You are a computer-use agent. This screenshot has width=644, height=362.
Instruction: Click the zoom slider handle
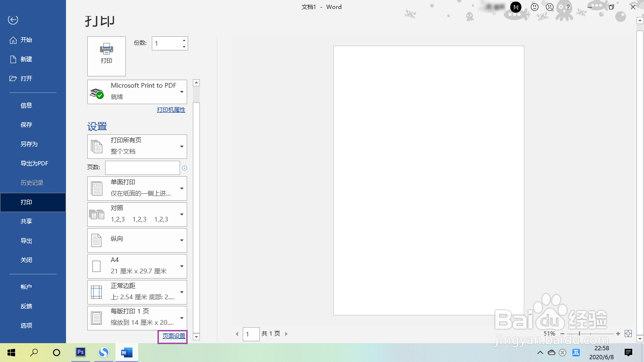click(579, 334)
